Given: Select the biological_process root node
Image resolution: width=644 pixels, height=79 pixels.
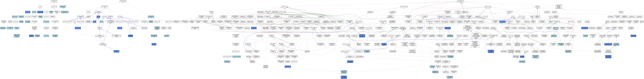Looking at the screenshot, I should click(461, 2).
